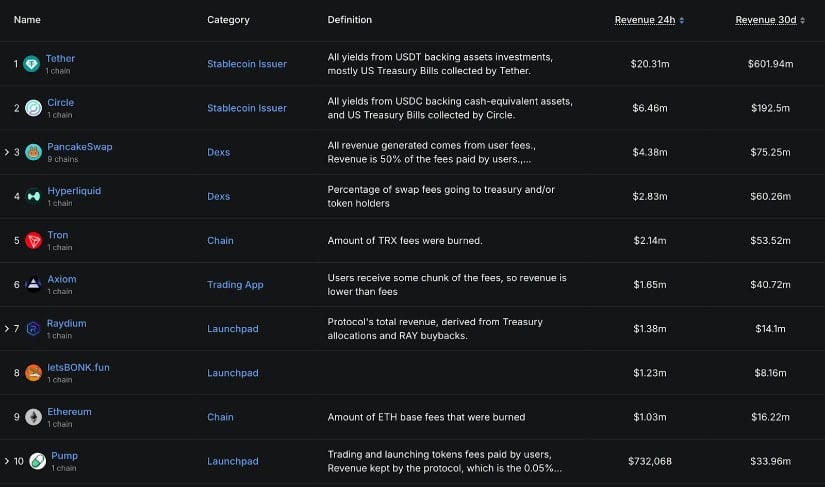Select letsBONK.fun's $8.16m 30d revenue
This screenshot has width=825, height=487.
tap(770, 373)
